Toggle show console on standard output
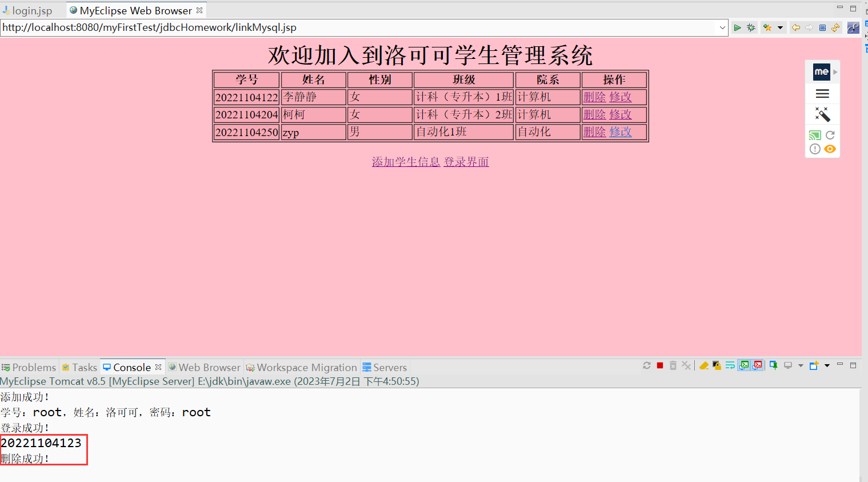Viewport: 868px width, 482px height. tap(744, 365)
